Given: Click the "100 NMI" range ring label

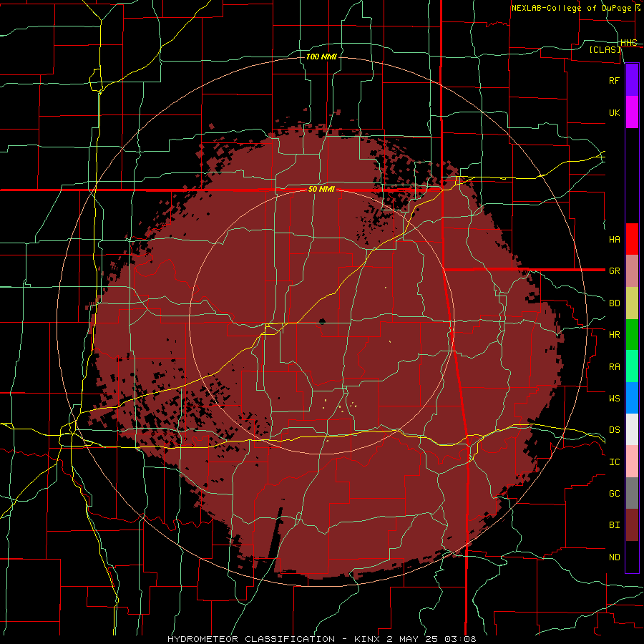Looking at the screenshot, I should (321, 57).
